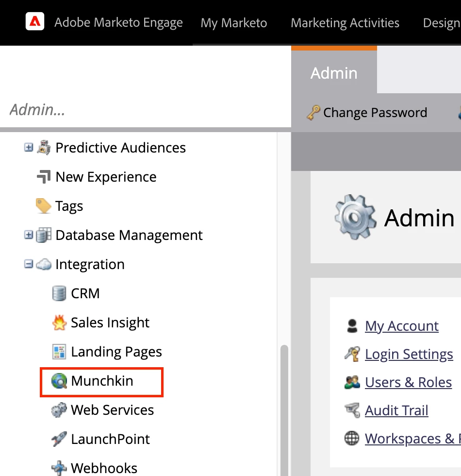Click the Integration cloud icon

coord(44,264)
